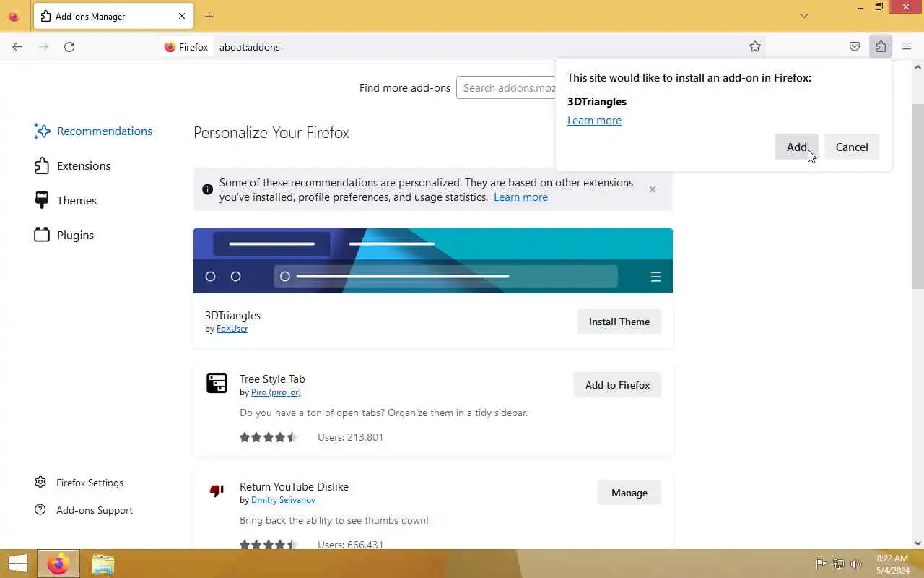Viewport: 924px width, 578px height.
Task: Click the Themes paintbrush icon
Action: [42, 200]
